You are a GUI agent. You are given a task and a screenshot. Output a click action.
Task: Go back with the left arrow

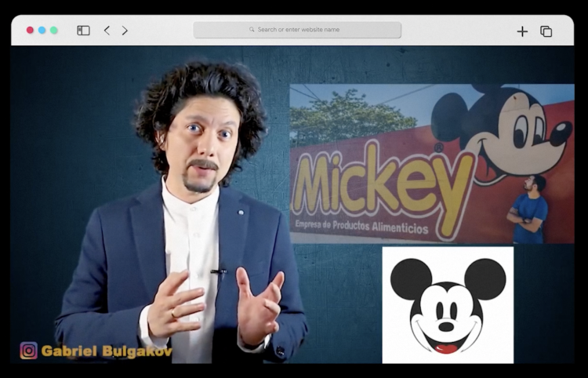tap(107, 31)
